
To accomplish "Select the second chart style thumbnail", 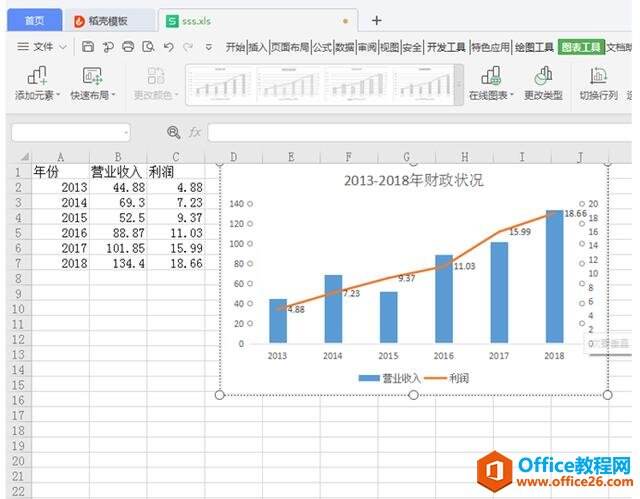I will [289, 85].
